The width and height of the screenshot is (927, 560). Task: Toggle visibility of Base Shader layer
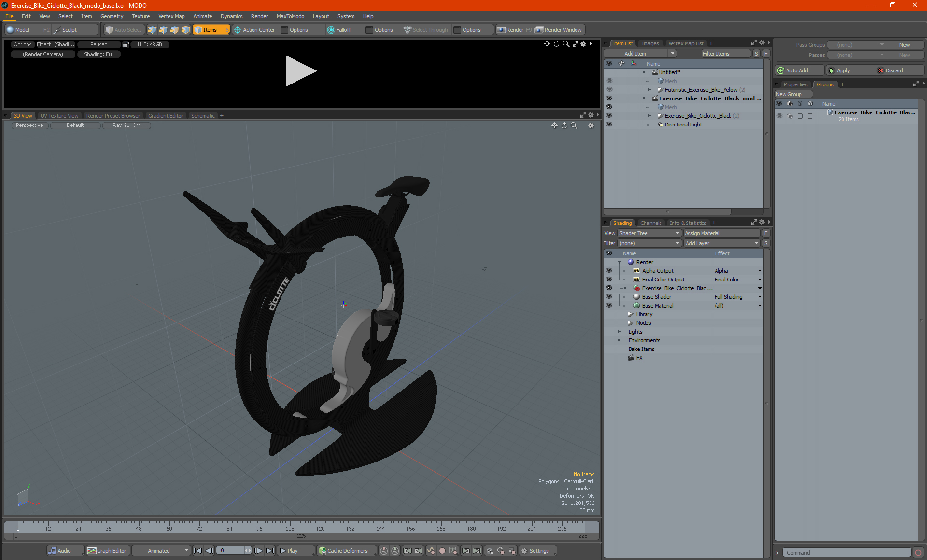[609, 297]
